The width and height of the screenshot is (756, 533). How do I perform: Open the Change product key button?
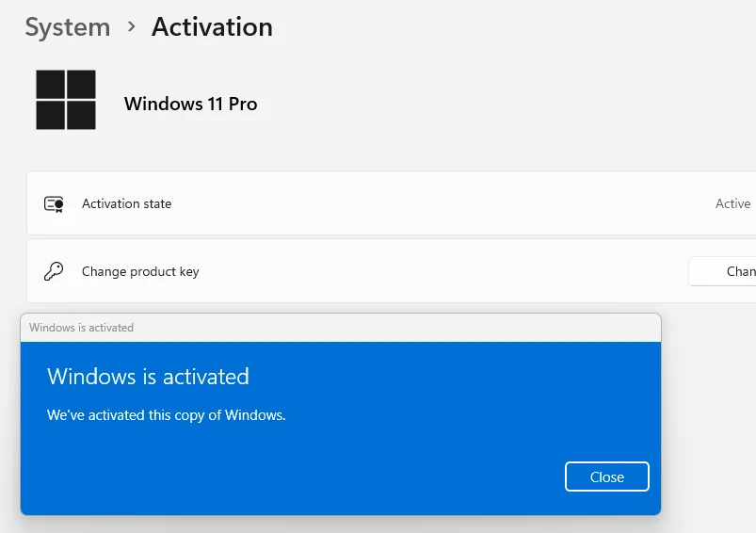[722, 271]
